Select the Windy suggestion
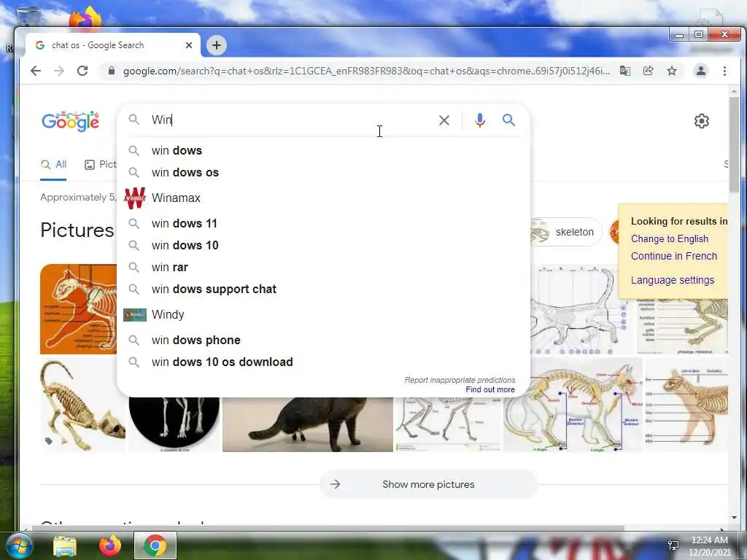 tap(323, 314)
